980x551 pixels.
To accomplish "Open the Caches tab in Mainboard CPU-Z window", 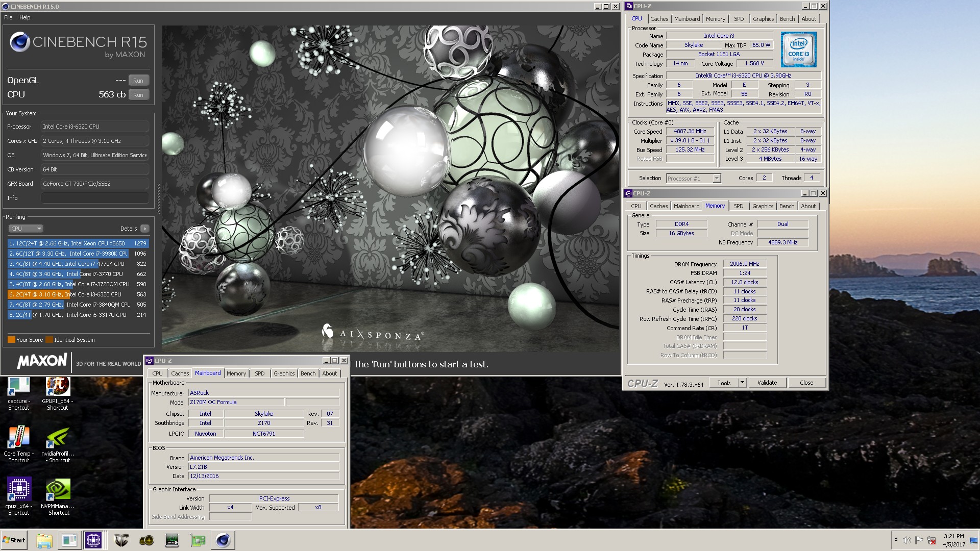I will point(180,373).
